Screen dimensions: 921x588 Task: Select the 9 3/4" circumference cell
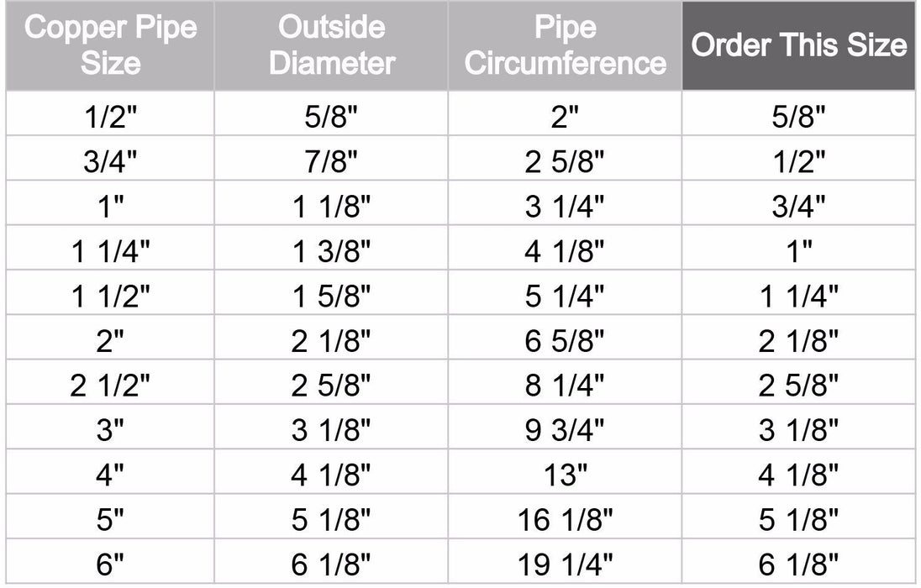click(565, 432)
